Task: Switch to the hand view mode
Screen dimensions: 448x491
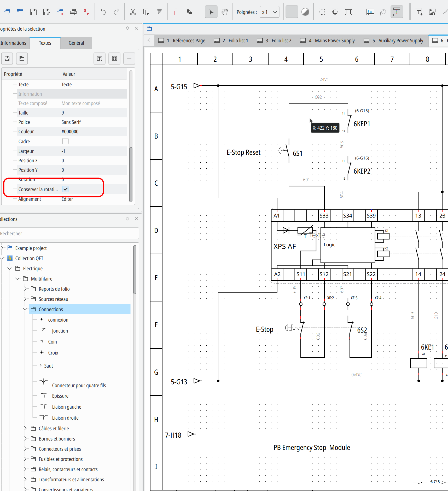Action: click(225, 12)
